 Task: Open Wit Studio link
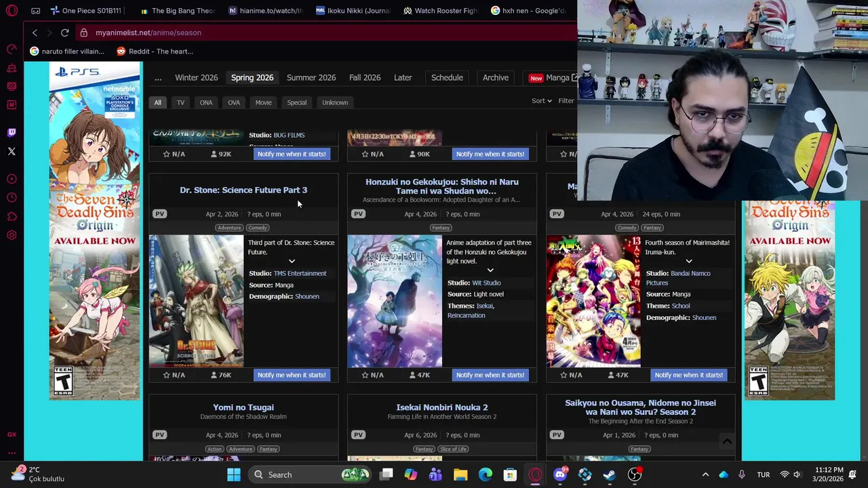[x=486, y=283]
